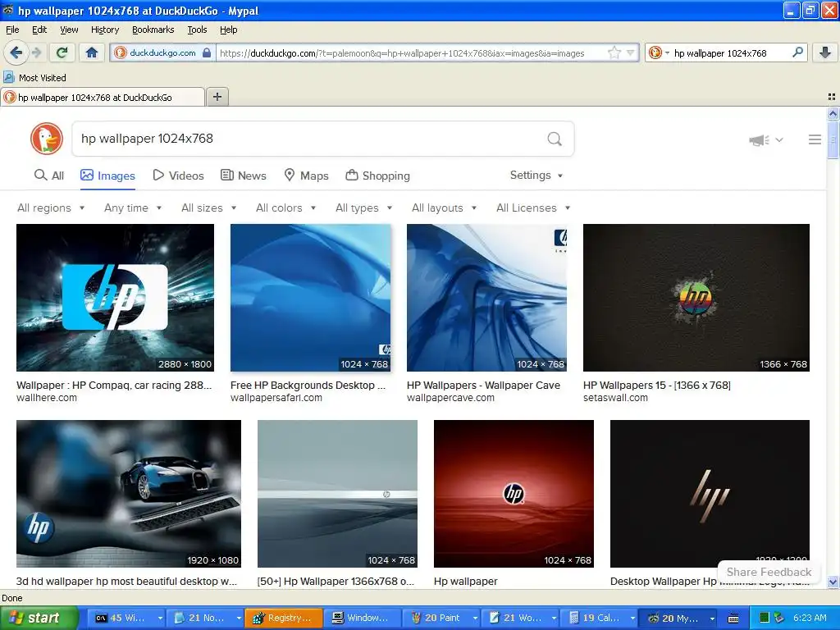This screenshot has height=630, width=840.
Task: Click the padlock site identity icon
Action: click(207, 52)
